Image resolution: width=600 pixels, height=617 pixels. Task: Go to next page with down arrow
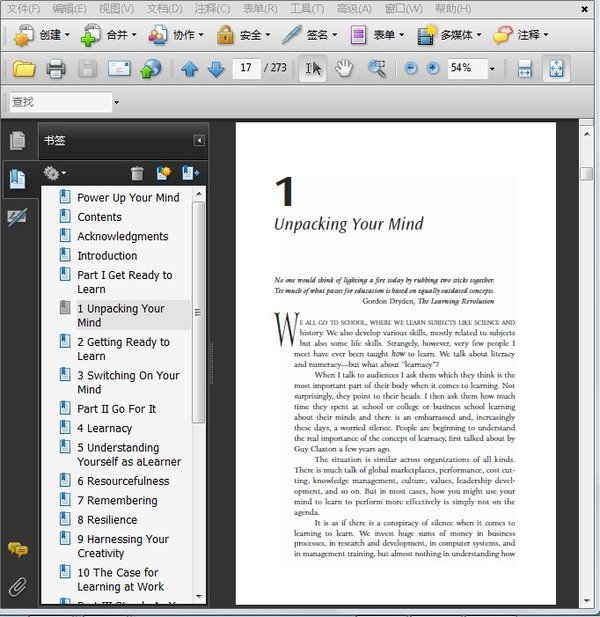pyautogui.click(x=216, y=69)
